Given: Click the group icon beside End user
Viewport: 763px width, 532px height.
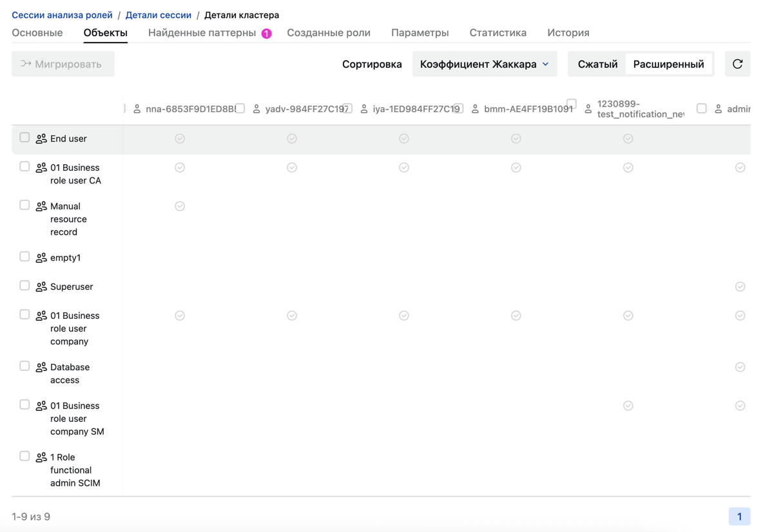Looking at the screenshot, I should (x=41, y=139).
